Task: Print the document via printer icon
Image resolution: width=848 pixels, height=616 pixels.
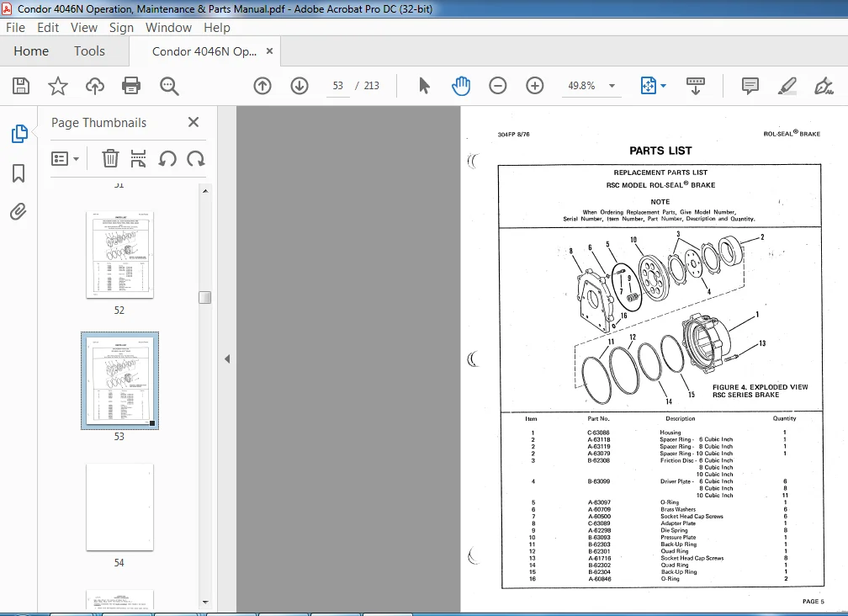Action: click(131, 86)
